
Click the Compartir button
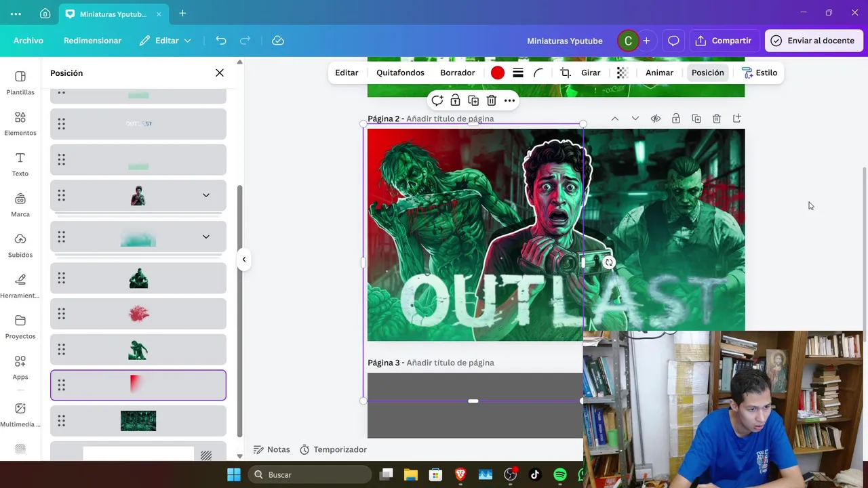tap(724, 41)
